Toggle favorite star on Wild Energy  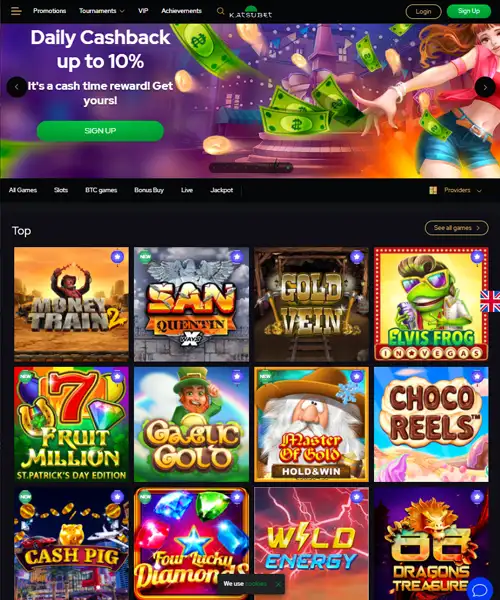pyautogui.click(x=357, y=497)
